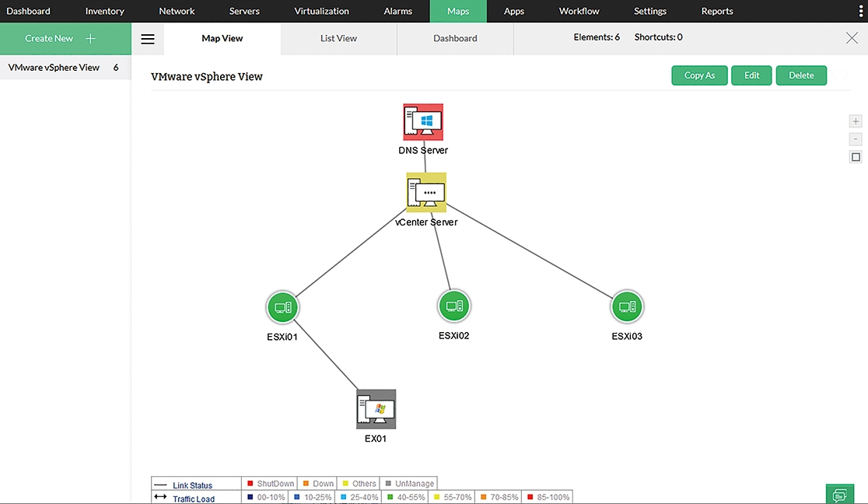Screen dimensions: 868x504
Task: Open the chat support icon
Action: pyautogui.click(x=840, y=495)
